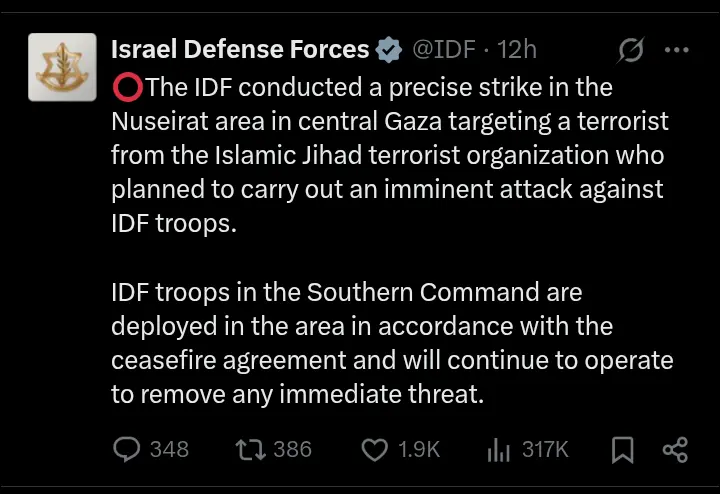Image resolution: width=720 pixels, height=494 pixels.
Task: Click the 1.9K likes count
Action: 419,450
